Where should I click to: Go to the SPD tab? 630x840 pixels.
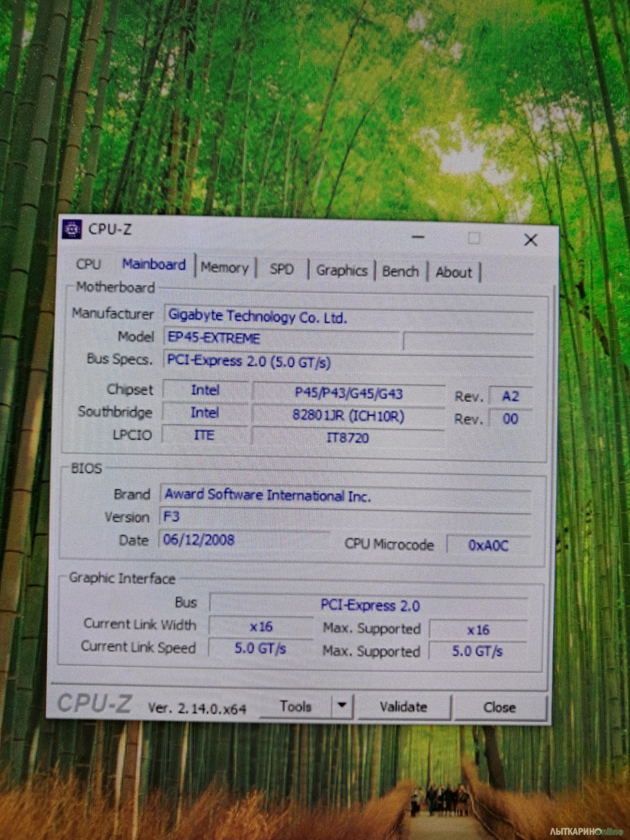tap(281, 269)
